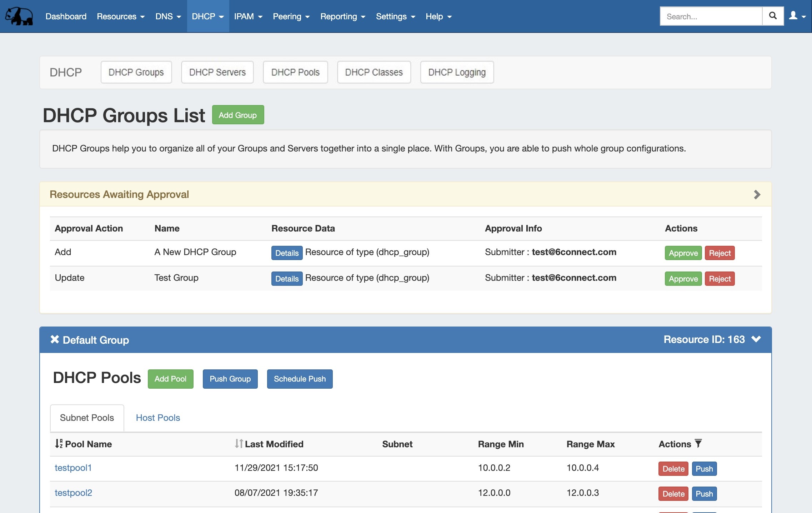The image size is (812, 513).
Task: Open Dashboard from the navigation bar
Action: coord(66,16)
